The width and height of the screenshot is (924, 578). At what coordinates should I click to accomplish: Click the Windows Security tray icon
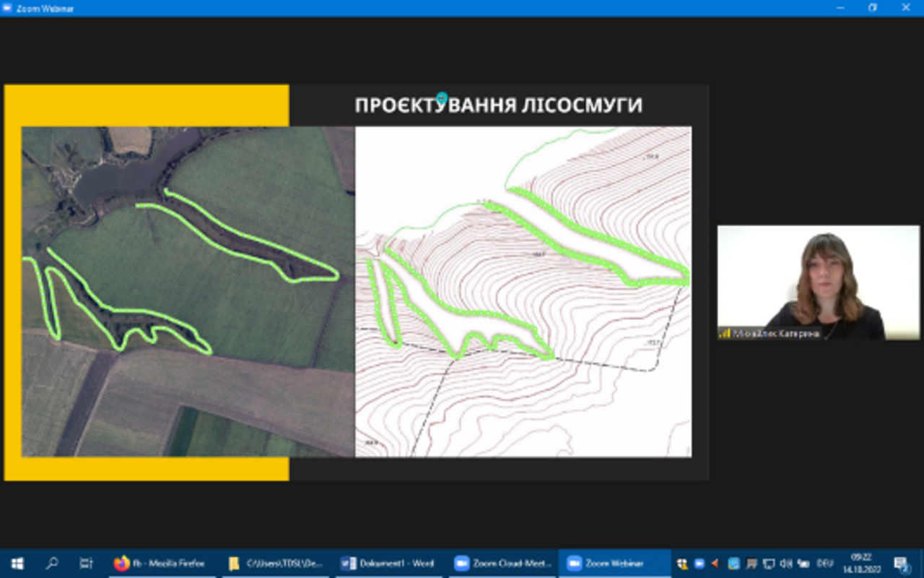(x=681, y=564)
